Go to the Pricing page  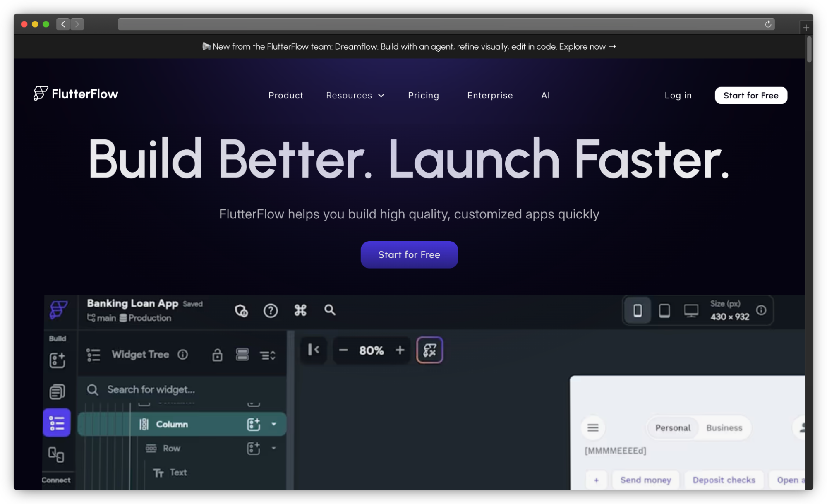coord(423,96)
